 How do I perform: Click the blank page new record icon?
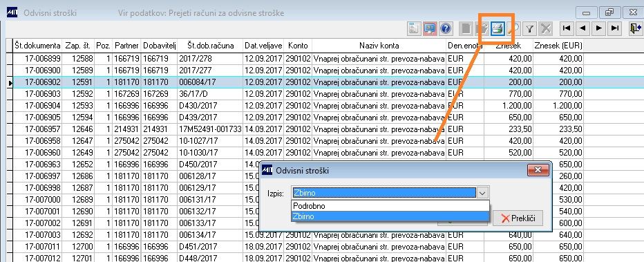pos(466,29)
